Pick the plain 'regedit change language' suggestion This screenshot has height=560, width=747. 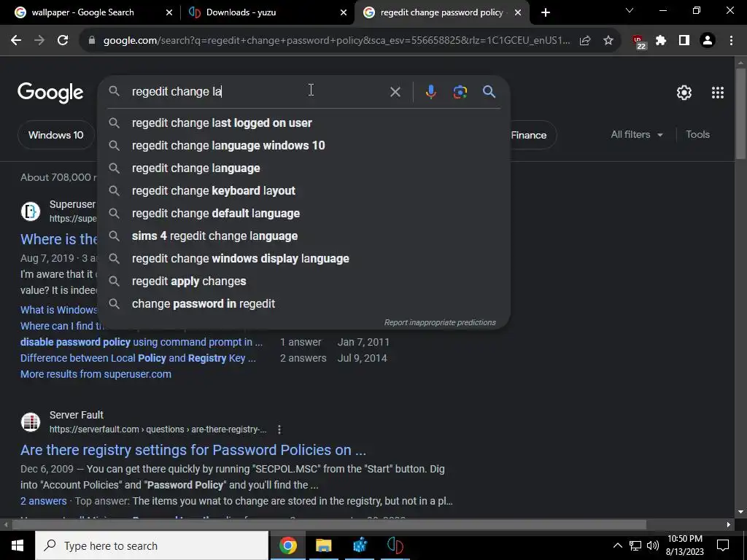pos(304,168)
